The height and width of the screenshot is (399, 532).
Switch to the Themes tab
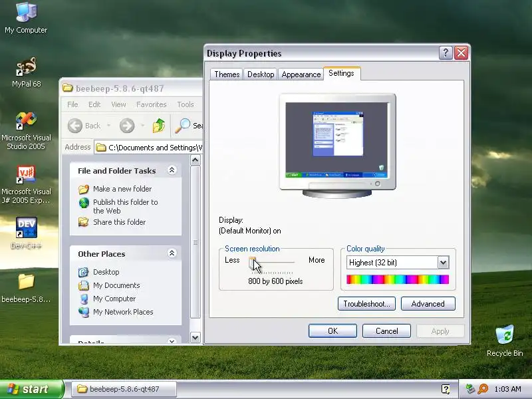point(227,74)
